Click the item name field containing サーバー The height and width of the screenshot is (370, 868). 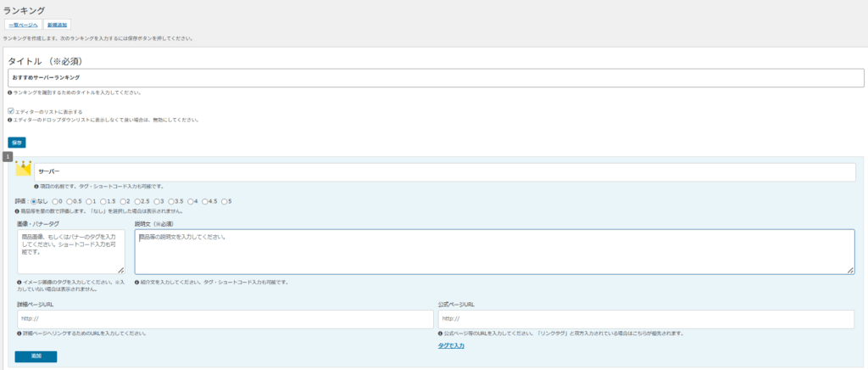point(444,171)
